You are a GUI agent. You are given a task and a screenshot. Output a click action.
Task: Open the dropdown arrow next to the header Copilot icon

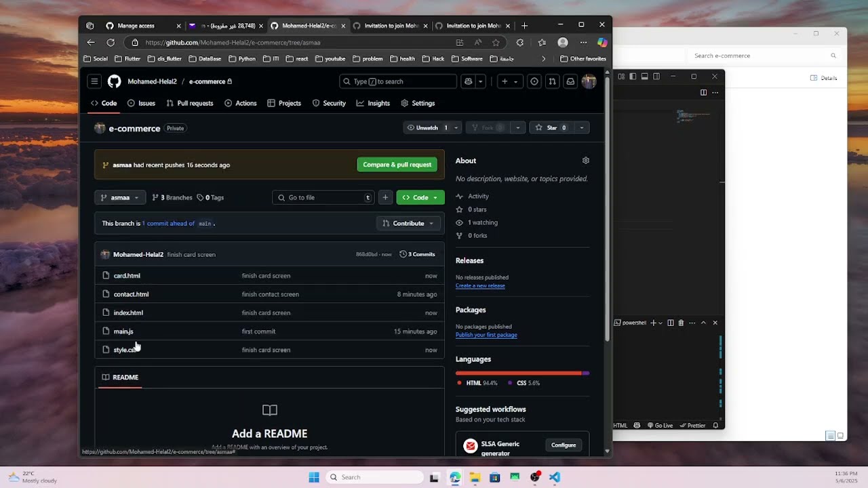(480, 81)
